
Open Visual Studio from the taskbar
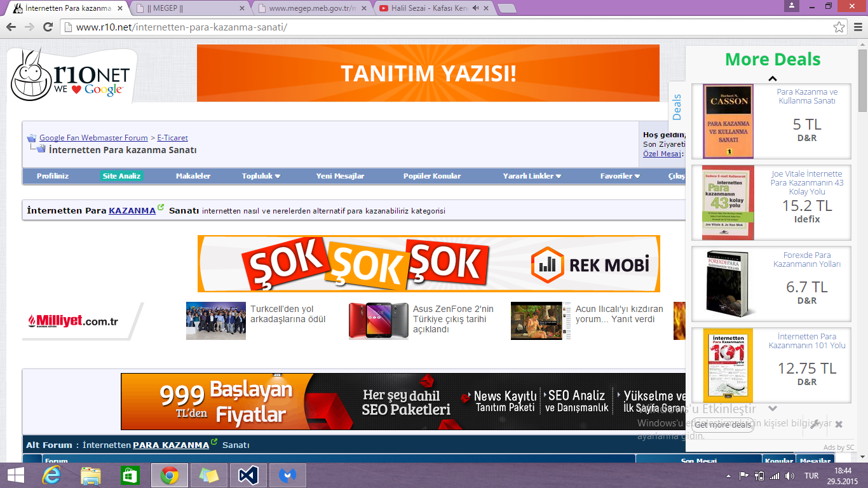[248, 475]
